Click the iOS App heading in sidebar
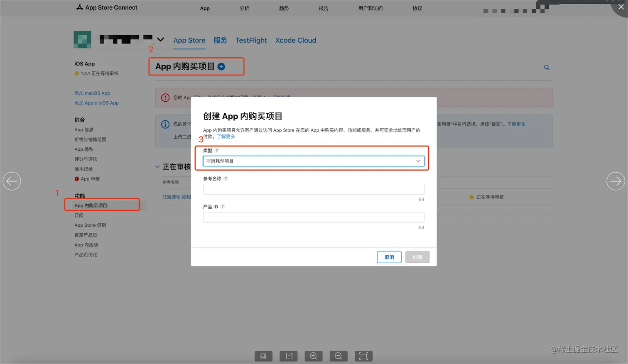The height and width of the screenshot is (364, 628). (x=85, y=64)
